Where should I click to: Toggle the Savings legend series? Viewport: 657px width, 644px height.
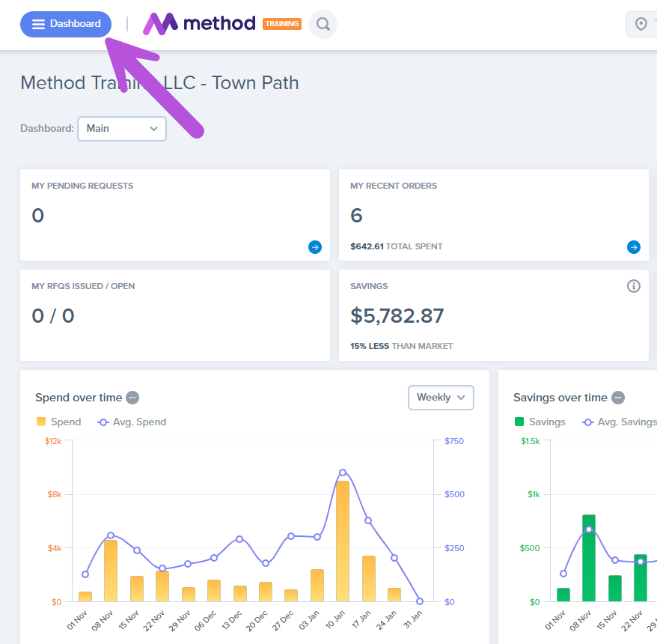click(540, 422)
